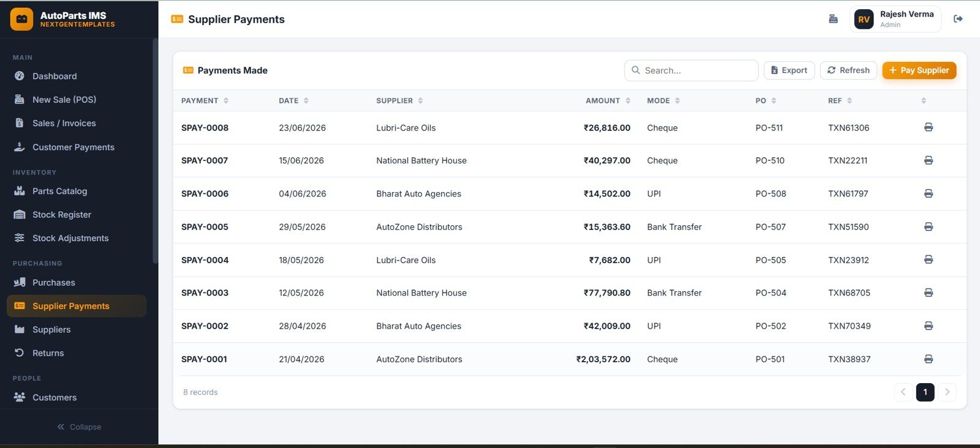Open Parts Catalog from sidebar
980x448 pixels.
[x=77, y=191]
